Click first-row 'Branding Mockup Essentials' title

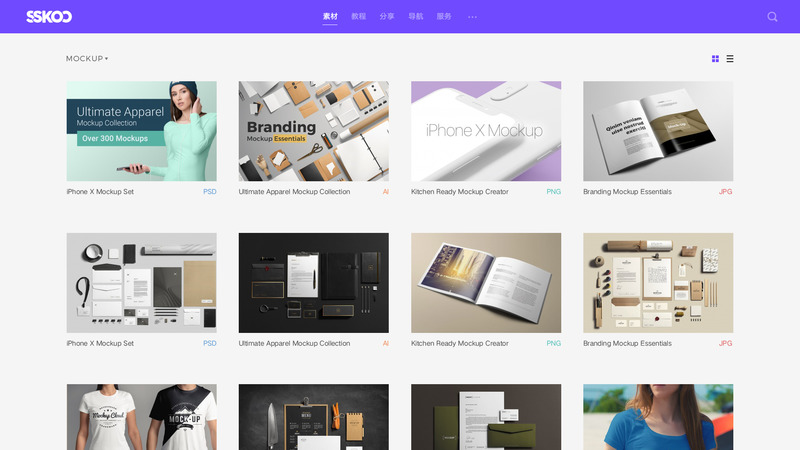pyautogui.click(x=627, y=192)
